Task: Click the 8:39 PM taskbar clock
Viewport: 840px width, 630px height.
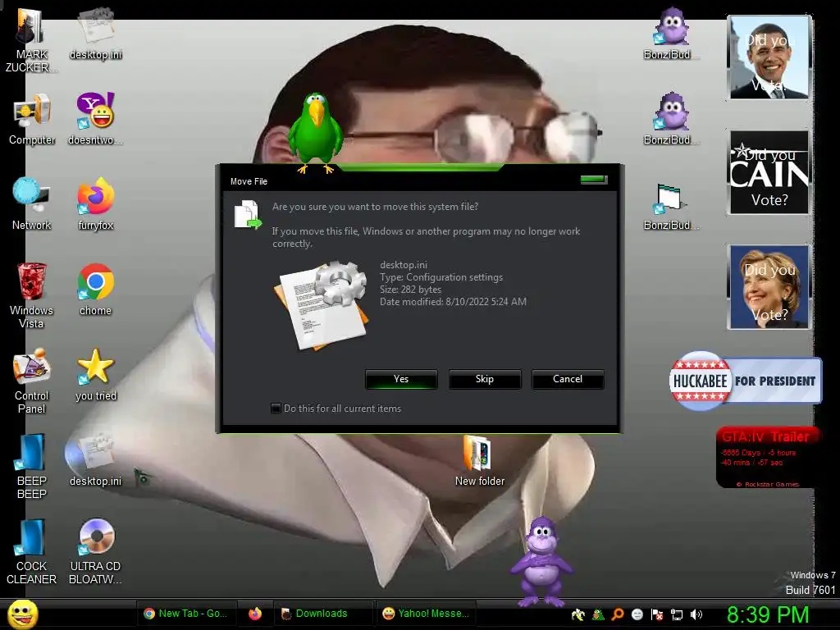Action: 767,614
